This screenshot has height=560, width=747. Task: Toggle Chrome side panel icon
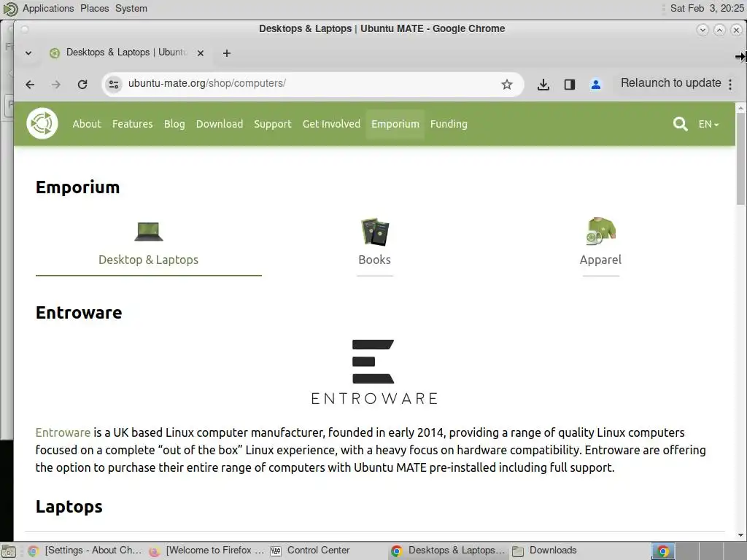pos(569,85)
